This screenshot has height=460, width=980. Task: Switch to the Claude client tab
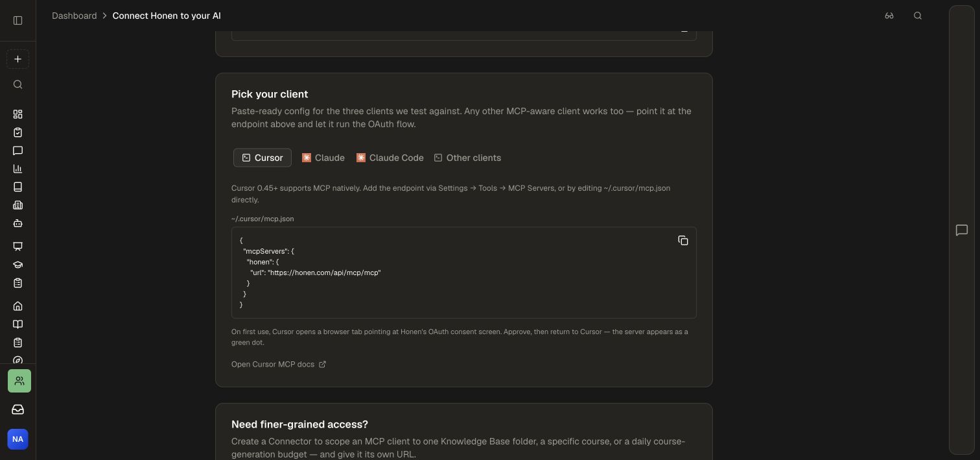coord(323,158)
